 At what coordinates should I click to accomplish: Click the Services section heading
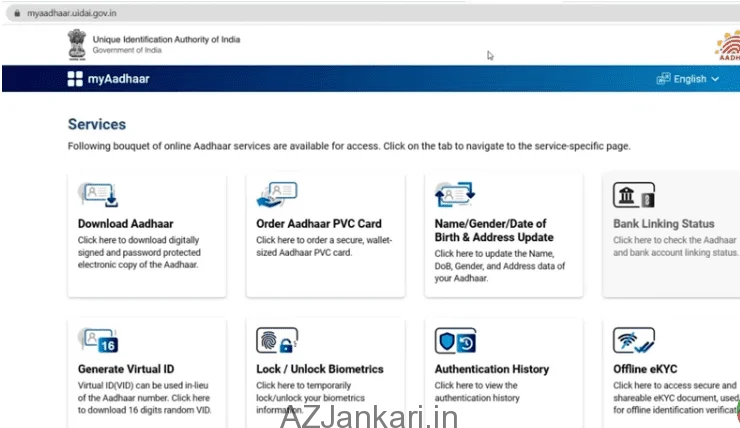(97, 124)
